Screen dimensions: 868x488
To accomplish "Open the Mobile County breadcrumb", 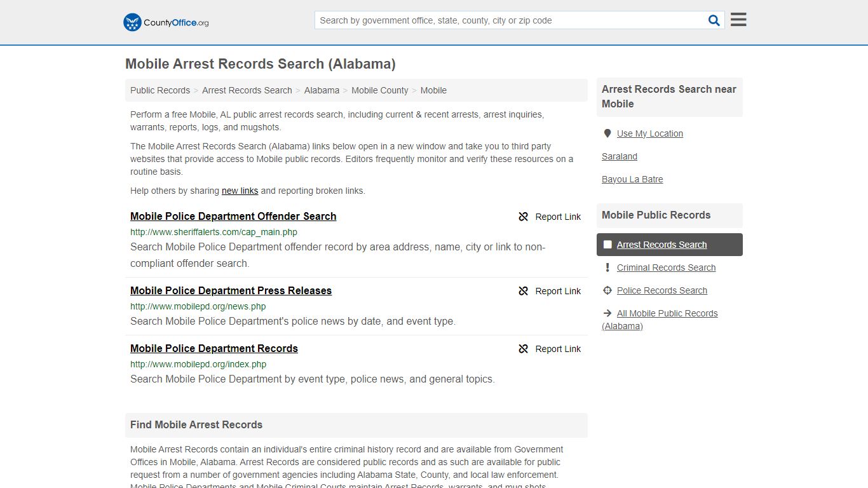I will tap(380, 90).
